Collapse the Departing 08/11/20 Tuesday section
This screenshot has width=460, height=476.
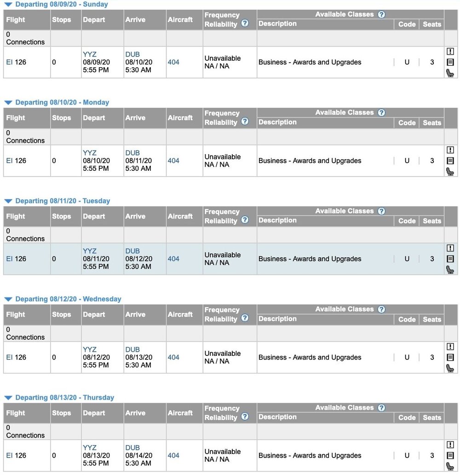coord(8,201)
